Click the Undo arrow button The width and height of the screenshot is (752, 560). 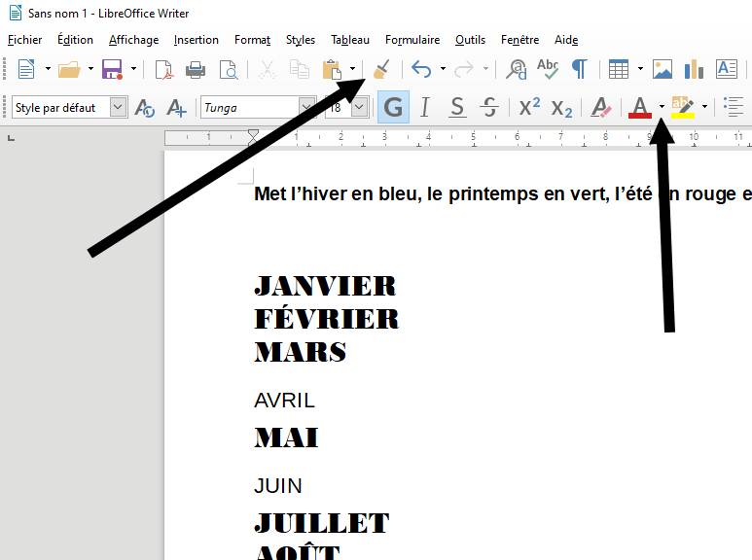421,69
